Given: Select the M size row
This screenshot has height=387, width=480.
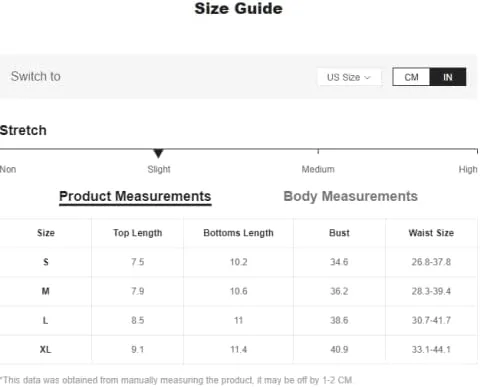Looking at the screenshot, I should (x=238, y=291).
